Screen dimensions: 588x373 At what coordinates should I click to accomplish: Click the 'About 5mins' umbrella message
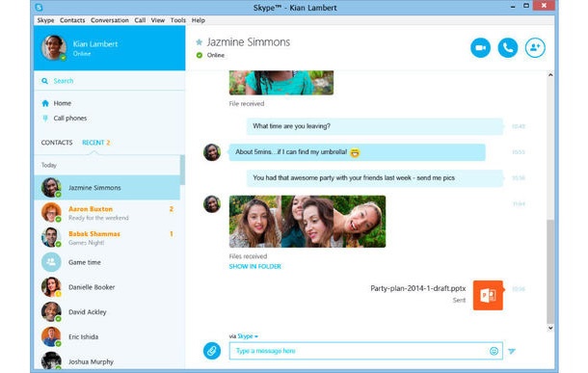[x=357, y=152]
